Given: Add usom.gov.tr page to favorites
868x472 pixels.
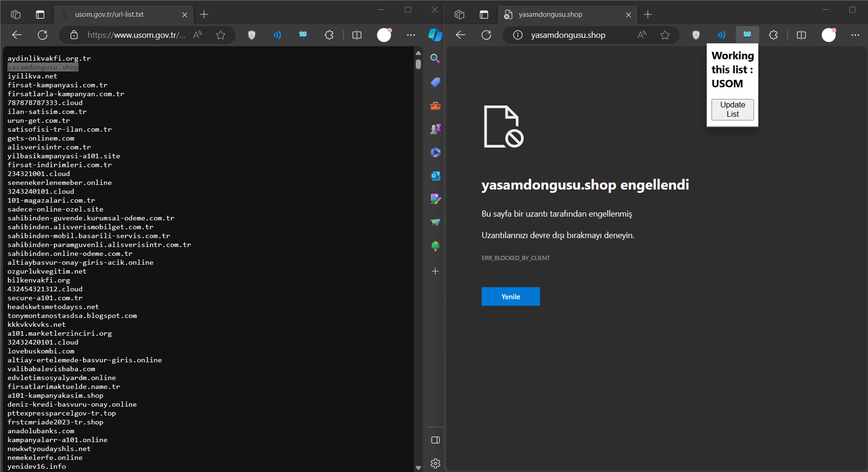Looking at the screenshot, I should [221, 35].
